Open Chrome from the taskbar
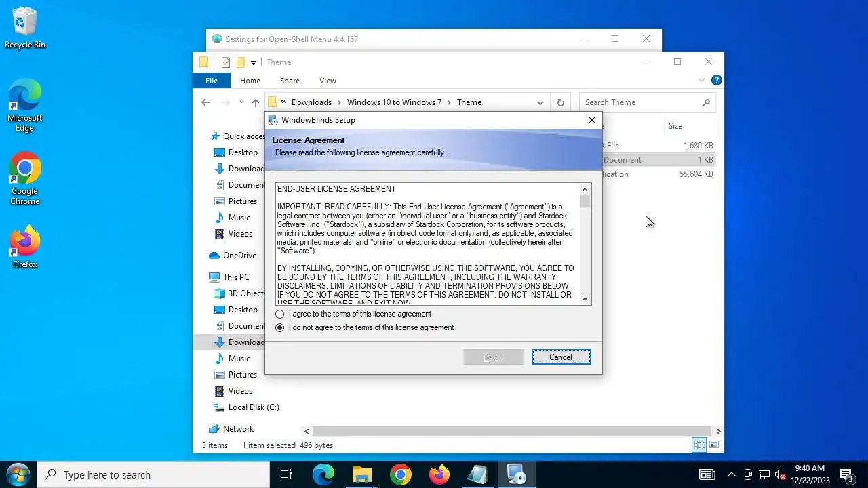868x488 pixels. [x=401, y=475]
